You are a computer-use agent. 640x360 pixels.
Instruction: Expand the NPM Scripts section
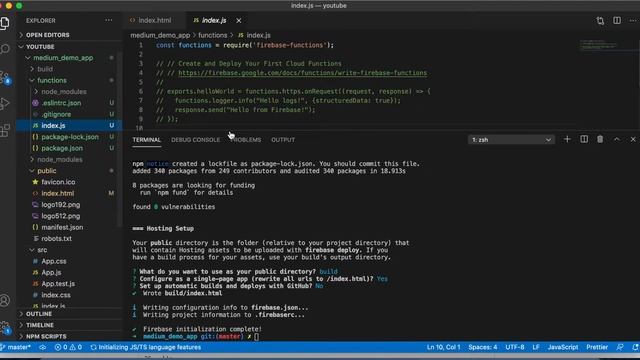(x=46, y=336)
